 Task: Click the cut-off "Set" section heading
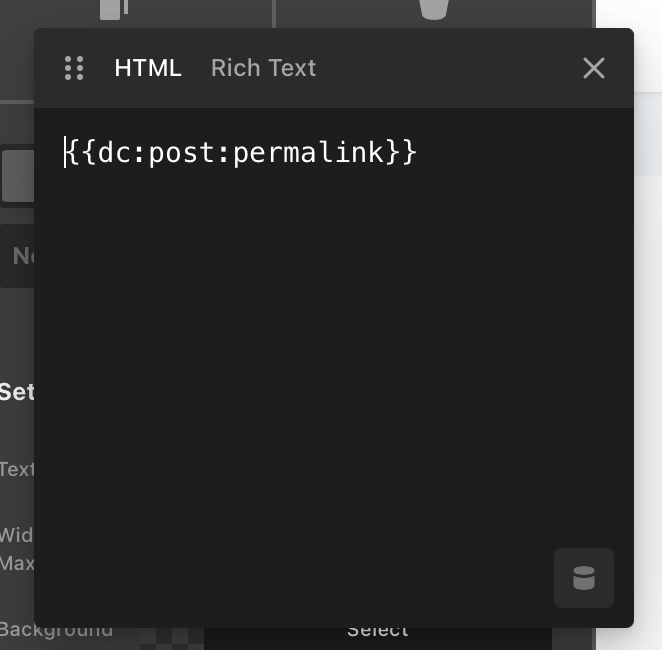click(16, 391)
